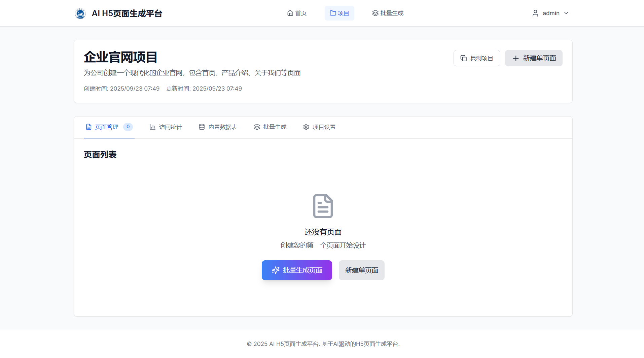Click the plus icon in 新建单页面 button
The height and width of the screenshot is (358, 644).
pyautogui.click(x=516, y=58)
